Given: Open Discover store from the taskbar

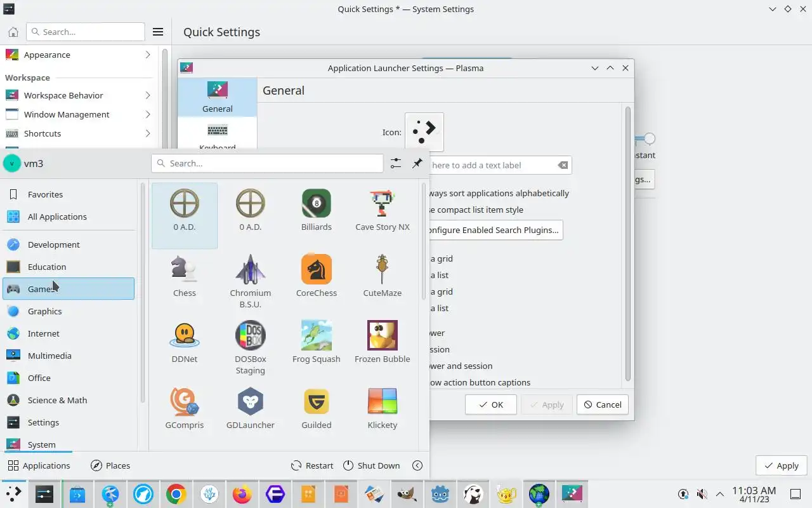Looking at the screenshot, I should click(77, 494).
